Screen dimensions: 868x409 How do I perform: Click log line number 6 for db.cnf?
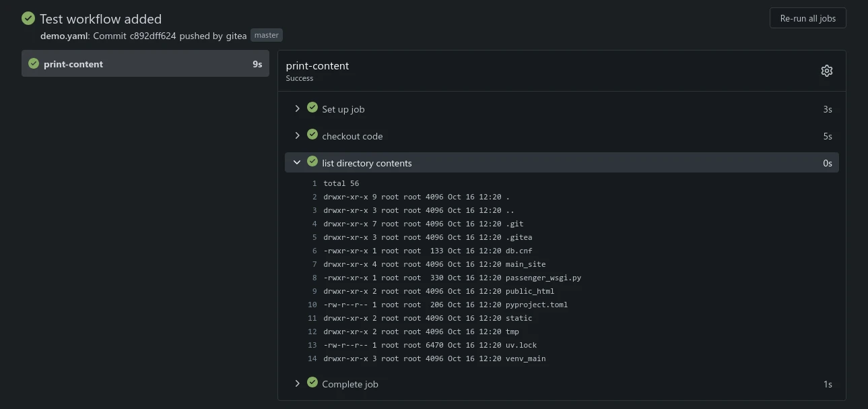pyautogui.click(x=314, y=251)
